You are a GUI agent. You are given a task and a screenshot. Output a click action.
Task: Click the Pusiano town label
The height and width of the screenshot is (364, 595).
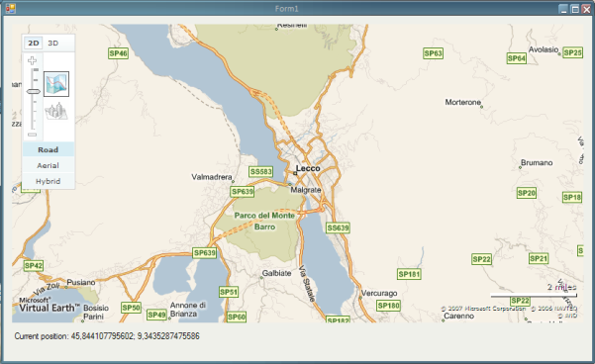pyautogui.click(x=81, y=283)
